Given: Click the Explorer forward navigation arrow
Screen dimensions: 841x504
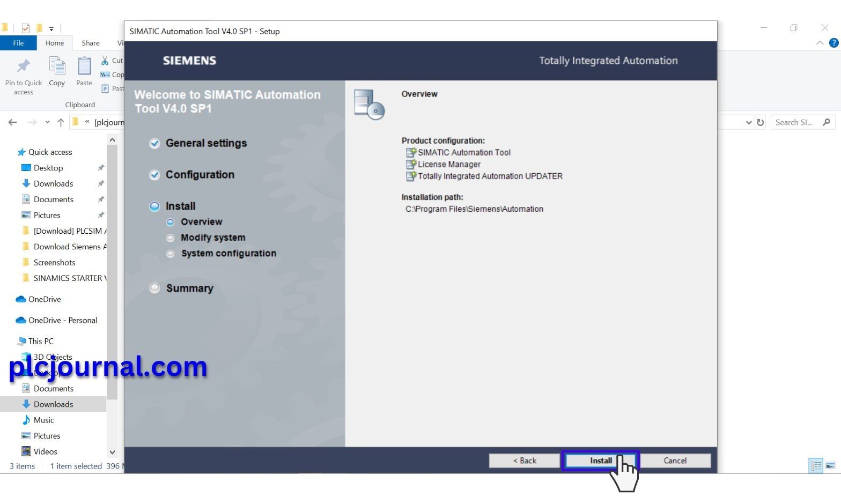Looking at the screenshot, I should [x=32, y=122].
